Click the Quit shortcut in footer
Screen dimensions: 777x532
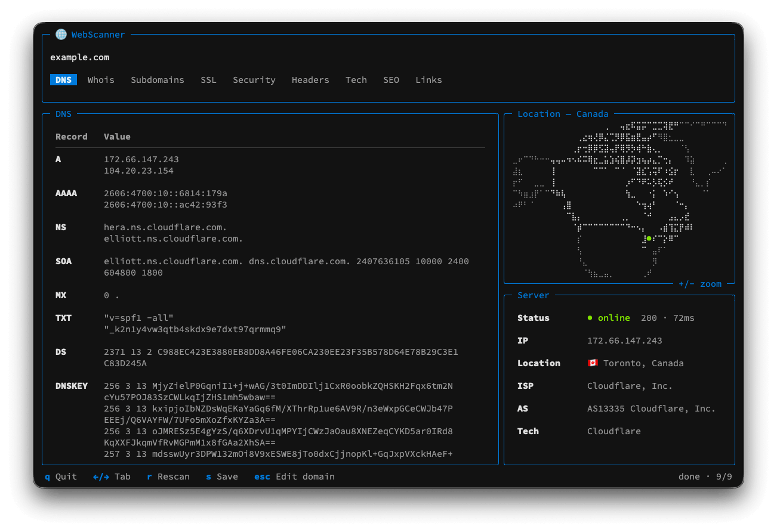click(61, 477)
